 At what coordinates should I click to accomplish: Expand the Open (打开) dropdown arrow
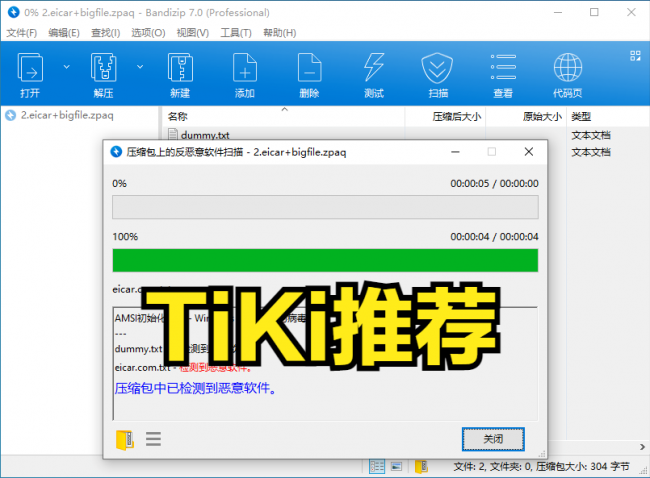(x=66, y=67)
